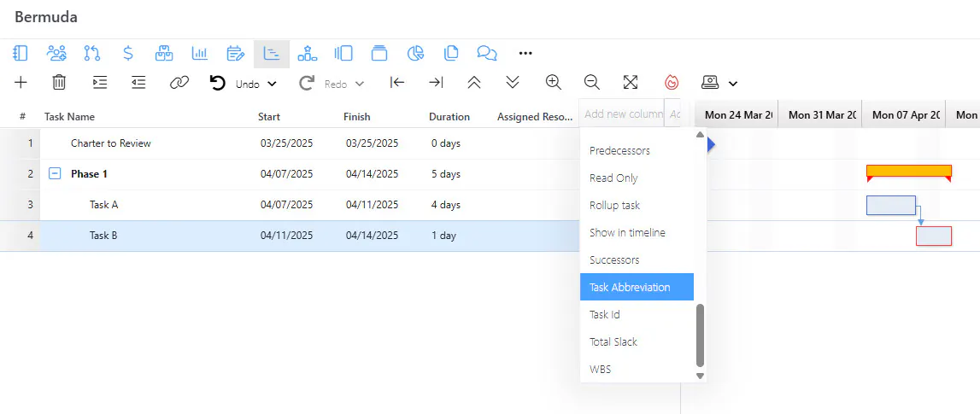Collapse the Phase 1 group
980x414 pixels.
[x=55, y=174]
